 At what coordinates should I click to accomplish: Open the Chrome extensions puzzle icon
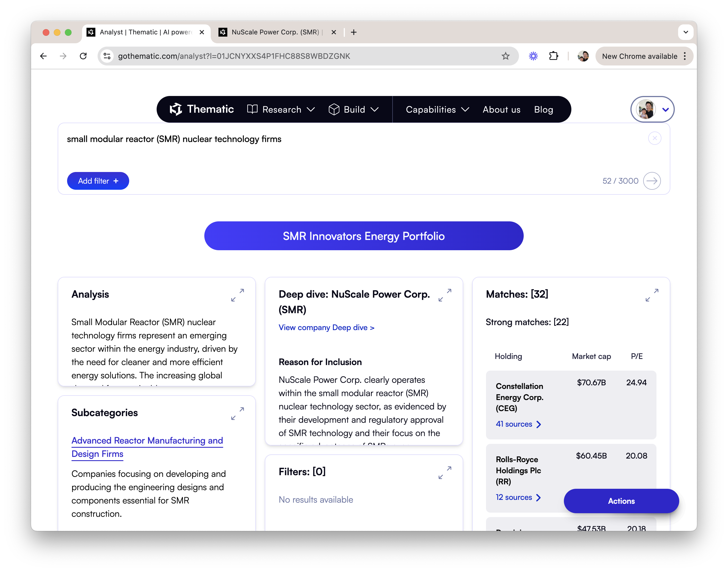pyautogui.click(x=554, y=56)
